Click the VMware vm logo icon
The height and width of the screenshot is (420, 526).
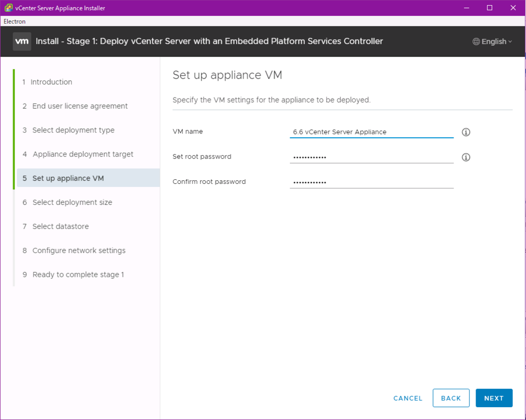[x=22, y=42]
